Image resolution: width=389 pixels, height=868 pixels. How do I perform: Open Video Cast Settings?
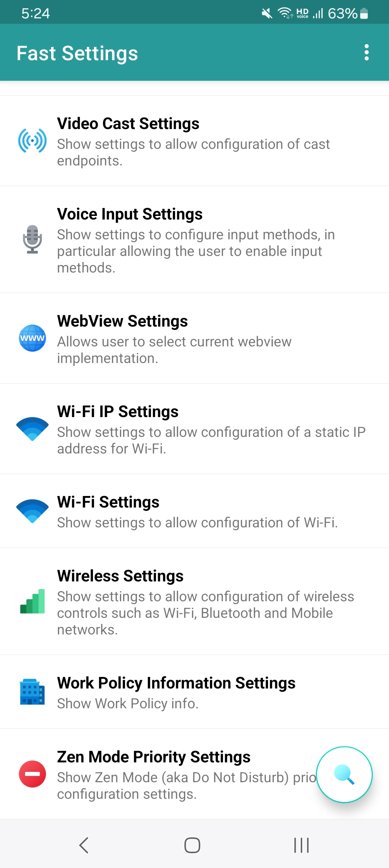[128, 124]
